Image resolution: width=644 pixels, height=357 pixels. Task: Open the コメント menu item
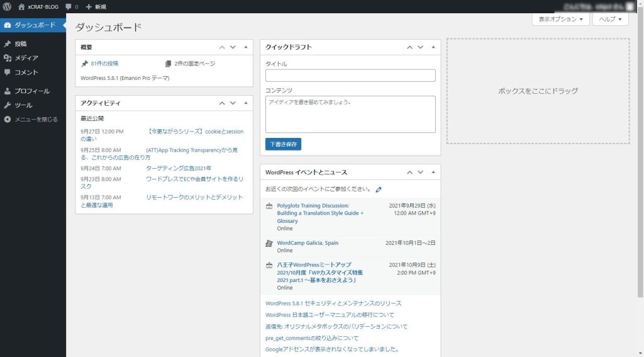33,72
